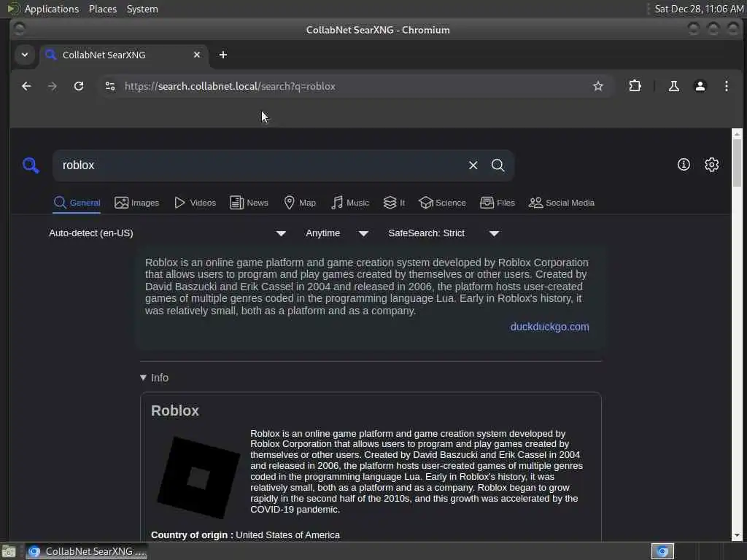Click the Roblox infobox heading

175,411
